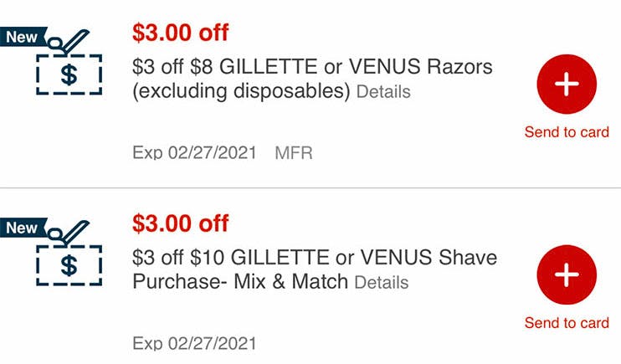Click scissors icon on the Razors coupon
Image resolution: width=621 pixels, height=364 pixels.
pyautogui.click(x=68, y=42)
